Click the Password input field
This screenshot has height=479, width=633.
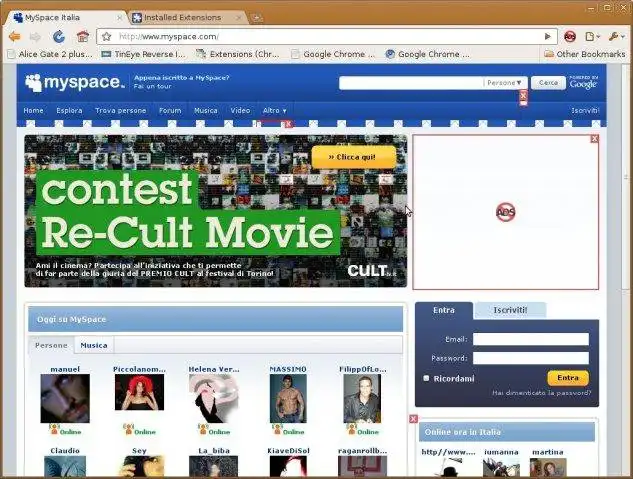[x=530, y=358]
